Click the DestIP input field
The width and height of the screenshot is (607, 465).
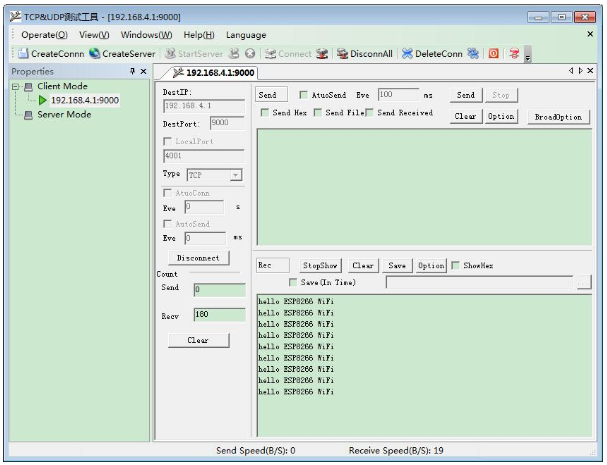click(204, 106)
